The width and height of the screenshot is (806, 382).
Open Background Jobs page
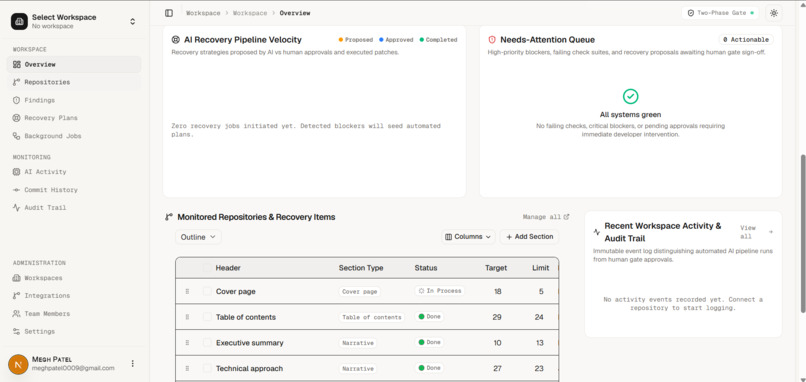[74, 136]
